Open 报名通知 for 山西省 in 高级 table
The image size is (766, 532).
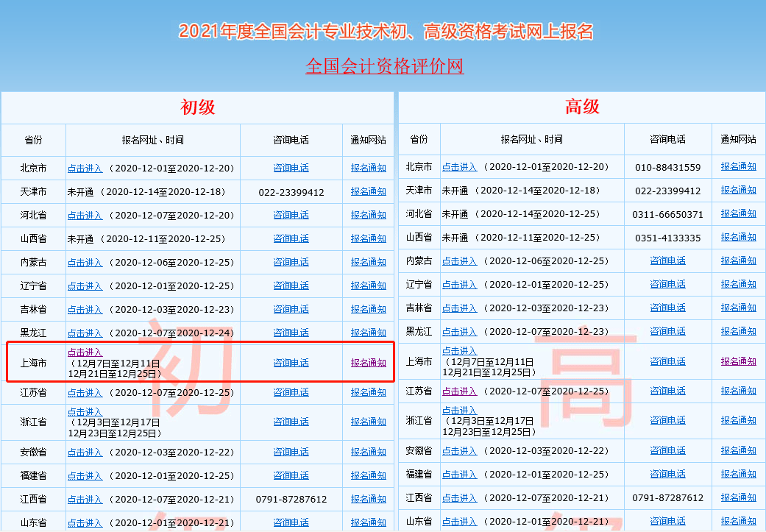739,237
